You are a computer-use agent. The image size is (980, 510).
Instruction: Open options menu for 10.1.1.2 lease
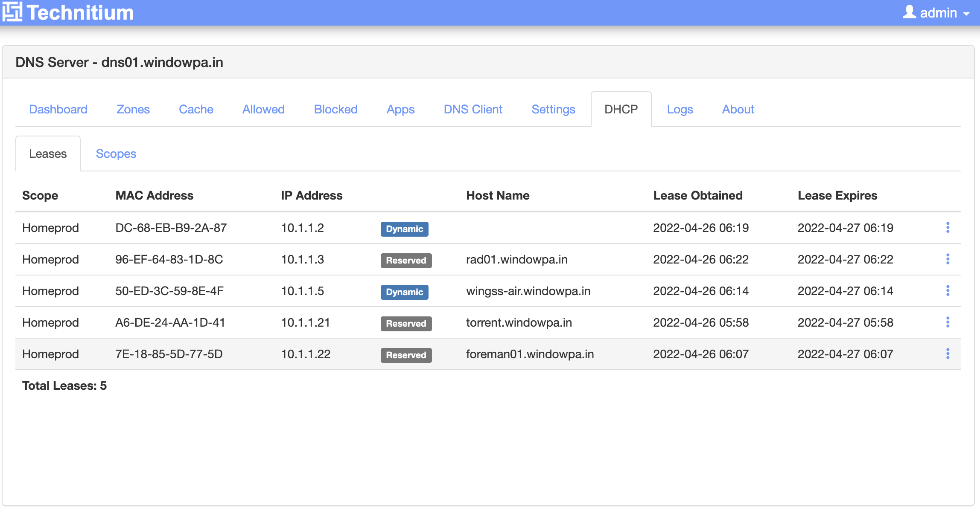point(948,228)
